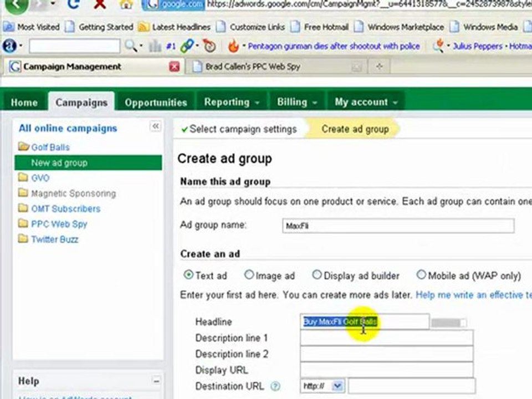Open the http:// protocol dropdown
The height and width of the screenshot is (399, 532).
point(323,386)
